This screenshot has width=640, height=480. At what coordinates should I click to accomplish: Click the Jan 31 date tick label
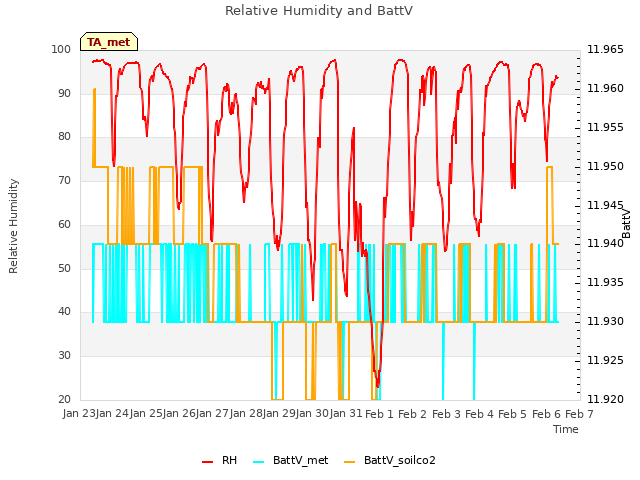pyautogui.click(x=346, y=413)
